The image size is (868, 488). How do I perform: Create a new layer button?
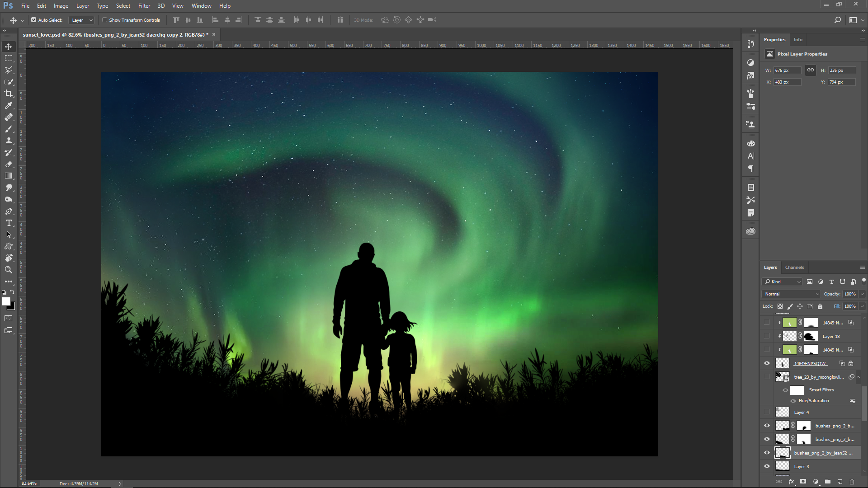[840, 482]
